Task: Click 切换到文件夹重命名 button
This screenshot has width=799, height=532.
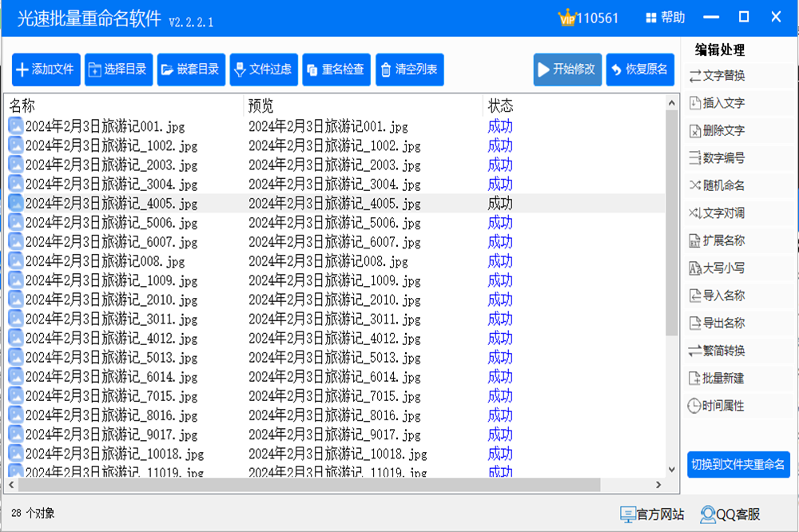Action: pyautogui.click(x=737, y=464)
